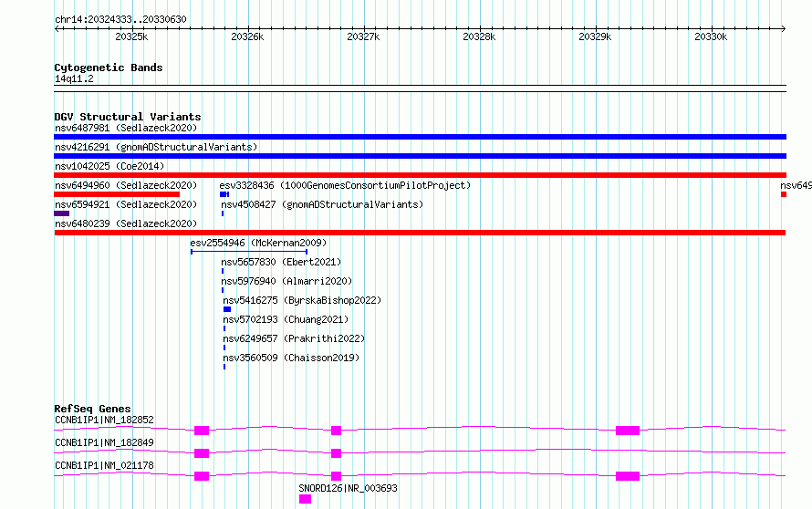
Task: Click NM_021178 exon near 20329k
Action: pos(628,476)
